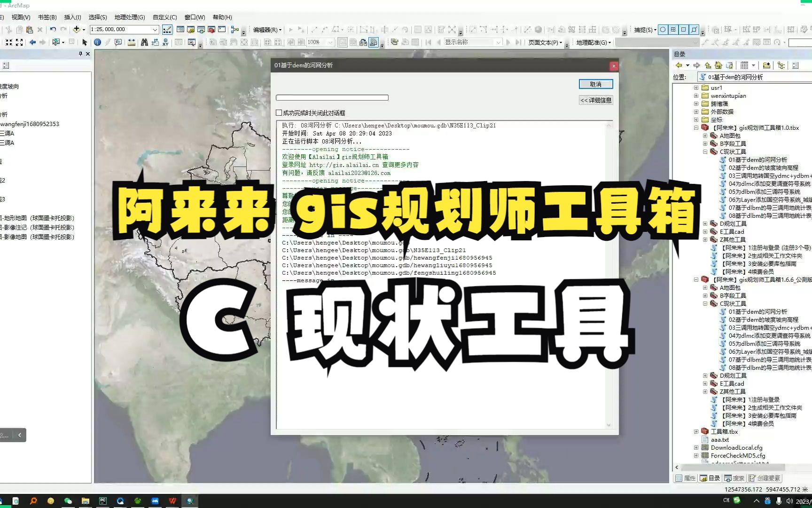This screenshot has height=508, width=812.
Task: Toggle point snapping near 捕捉(S)
Action: click(x=663, y=30)
